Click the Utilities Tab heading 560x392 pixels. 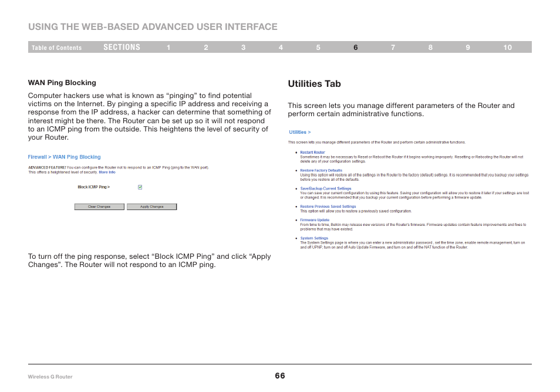pyautogui.click(x=314, y=83)
